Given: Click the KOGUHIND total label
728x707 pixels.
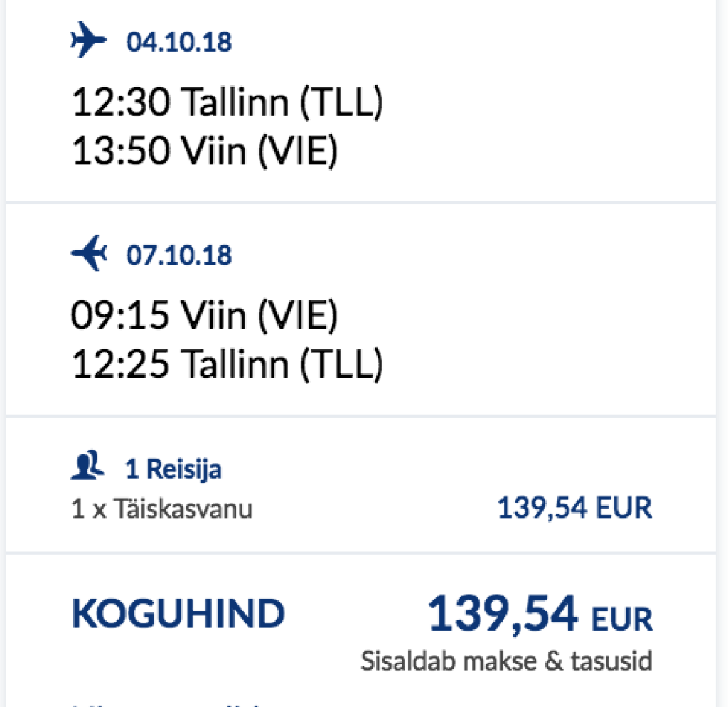Looking at the screenshot, I should [x=178, y=614].
